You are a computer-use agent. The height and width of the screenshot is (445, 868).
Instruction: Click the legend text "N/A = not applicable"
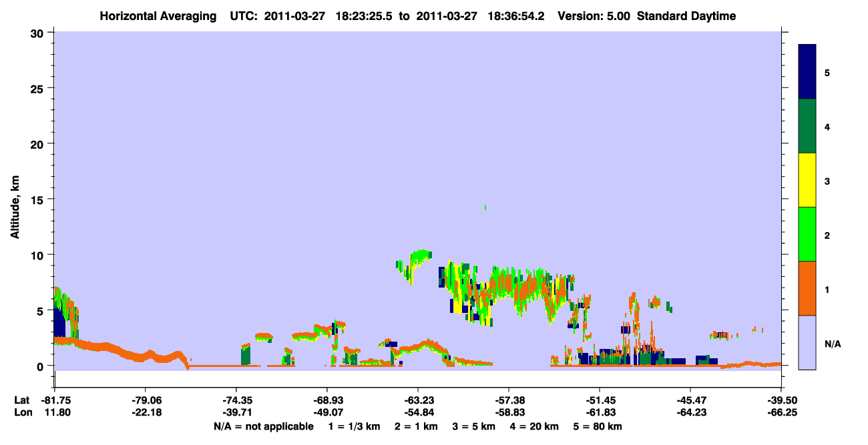click(x=264, y=426)
